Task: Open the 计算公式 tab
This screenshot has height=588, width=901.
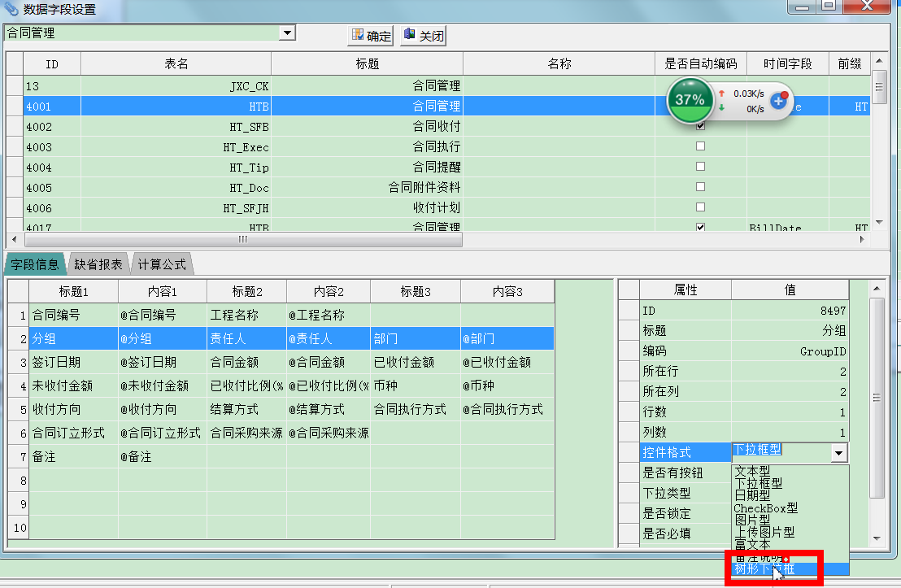Action: coord(162,264)
